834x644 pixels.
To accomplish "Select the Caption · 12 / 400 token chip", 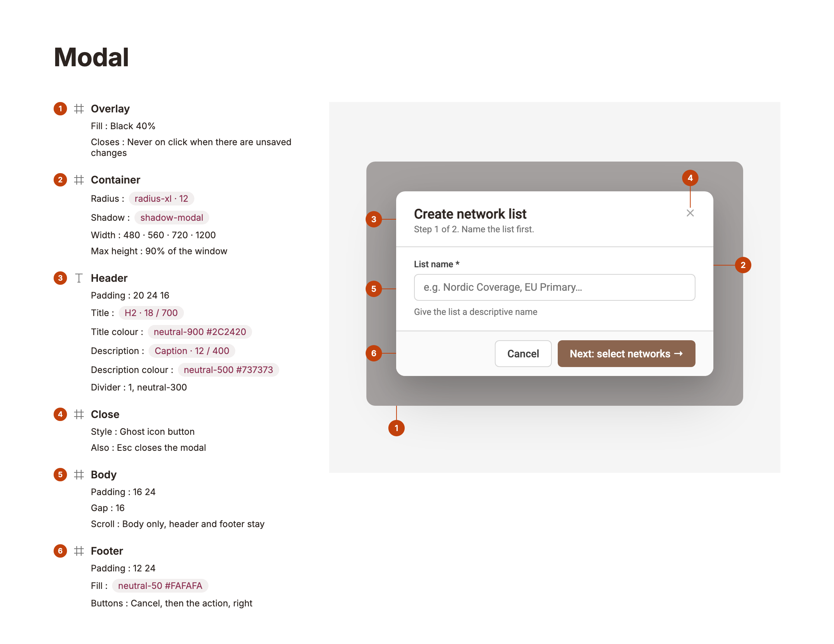I will [192, 351].
